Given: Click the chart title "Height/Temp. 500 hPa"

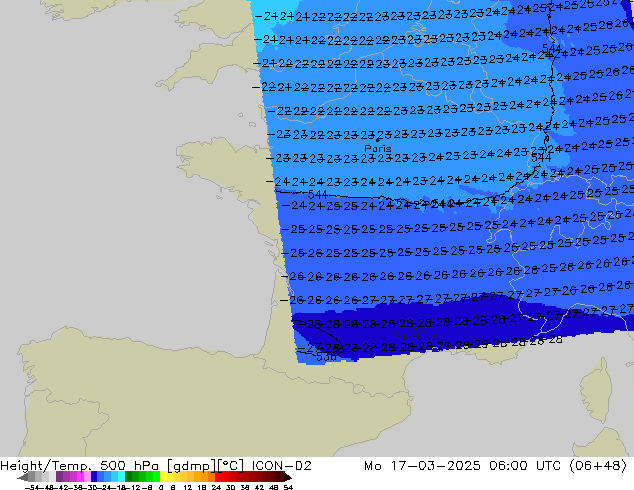Looking at the screenshot, I should pos(79,466).
